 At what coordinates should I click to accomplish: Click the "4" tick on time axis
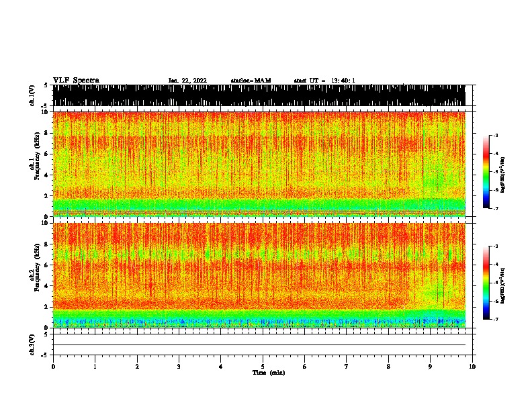[221, 367]
